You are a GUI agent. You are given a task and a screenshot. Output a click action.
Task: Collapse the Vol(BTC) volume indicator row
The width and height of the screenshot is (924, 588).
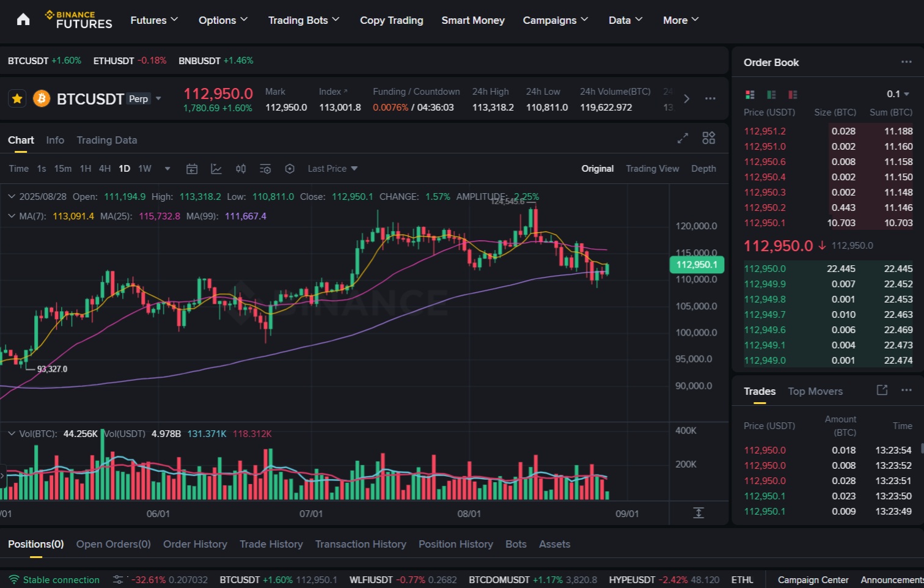(12, 433)
